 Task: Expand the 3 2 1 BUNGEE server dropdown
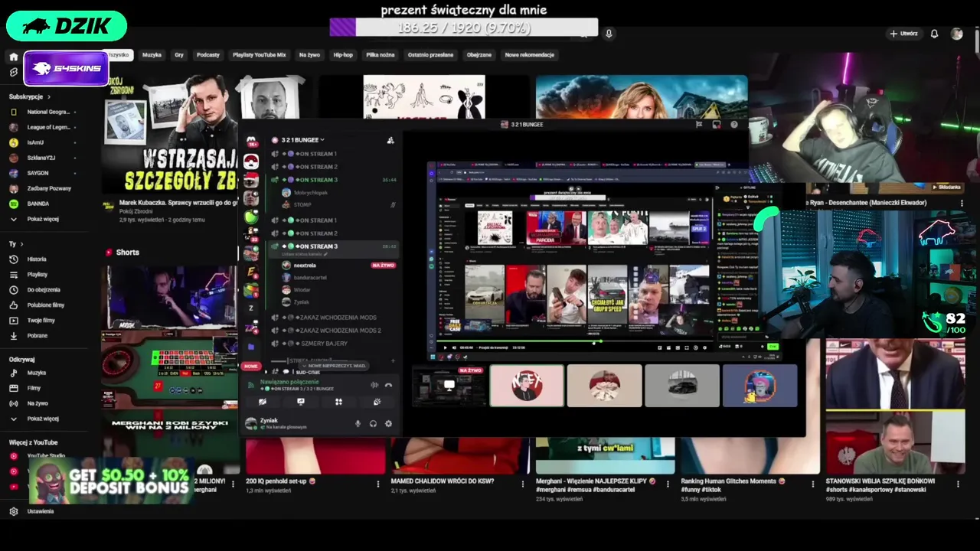tap(322, 140)
